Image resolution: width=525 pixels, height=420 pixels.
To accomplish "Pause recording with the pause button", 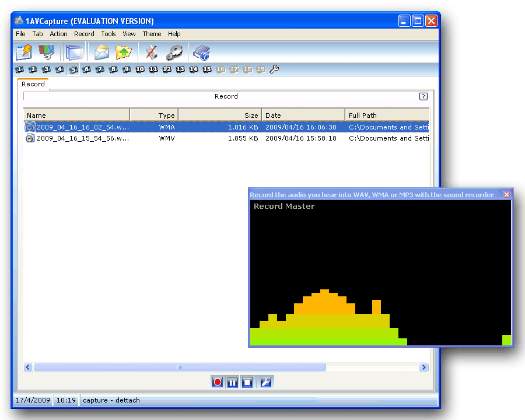I will coord(232,382).
